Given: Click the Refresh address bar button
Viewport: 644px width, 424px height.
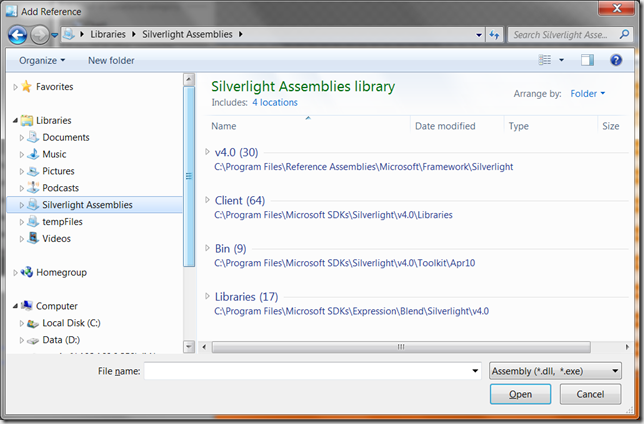Looking at the screenshot, I should (x=494, y=35).
